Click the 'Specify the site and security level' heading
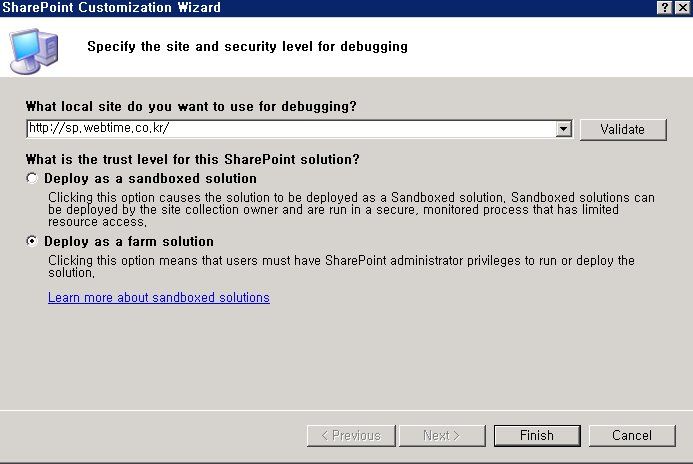693x464 pixels. tap(248, 46)
